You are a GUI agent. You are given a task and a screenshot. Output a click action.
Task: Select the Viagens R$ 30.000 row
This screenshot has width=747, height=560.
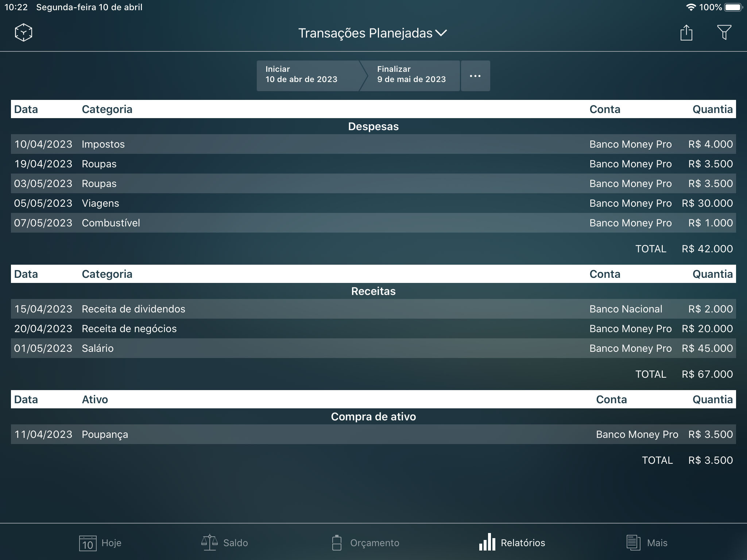[373, 203]
